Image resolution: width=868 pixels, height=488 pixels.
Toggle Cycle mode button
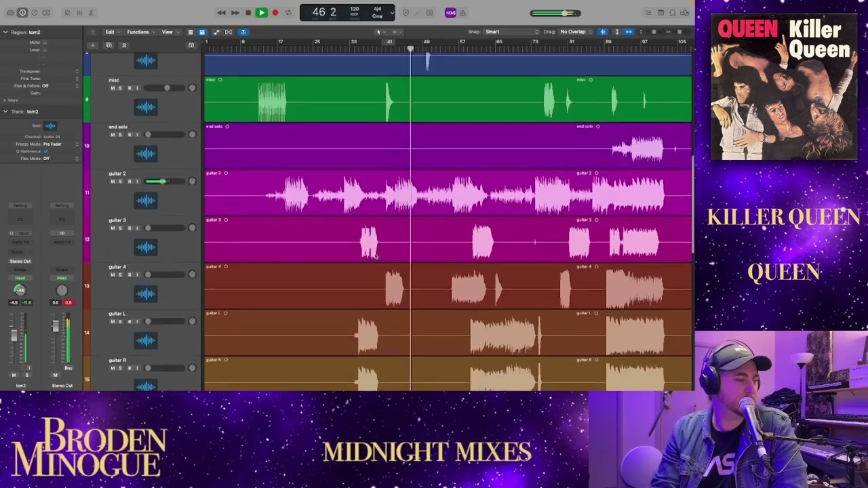288,12
